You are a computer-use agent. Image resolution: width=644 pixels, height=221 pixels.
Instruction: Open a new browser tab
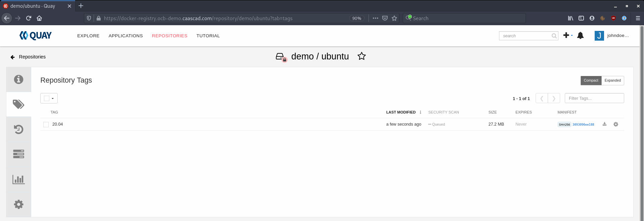[x=81, y=6]
